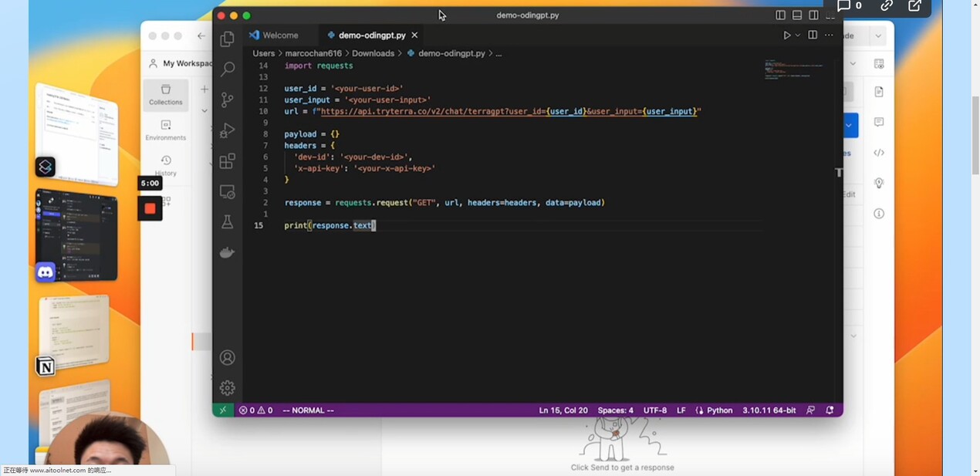
Task: Open the Run and Debug view
Action: 227,131
